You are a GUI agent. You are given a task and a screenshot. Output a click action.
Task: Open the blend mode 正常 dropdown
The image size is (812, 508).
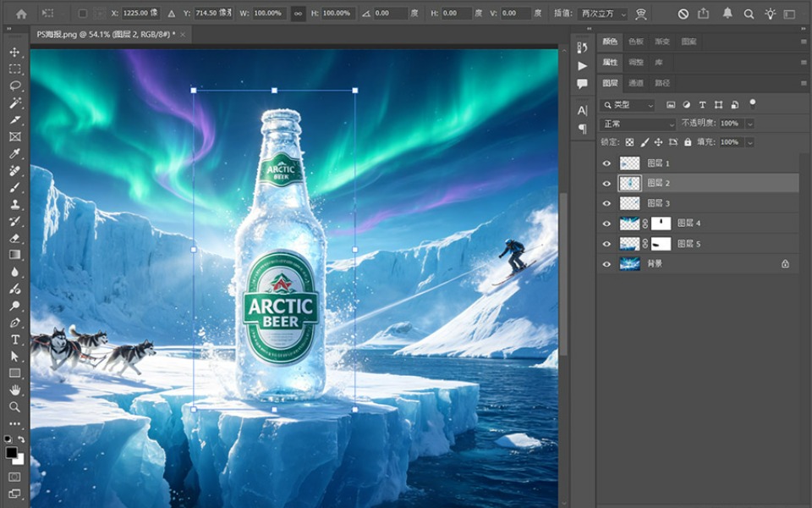[638, 124]
